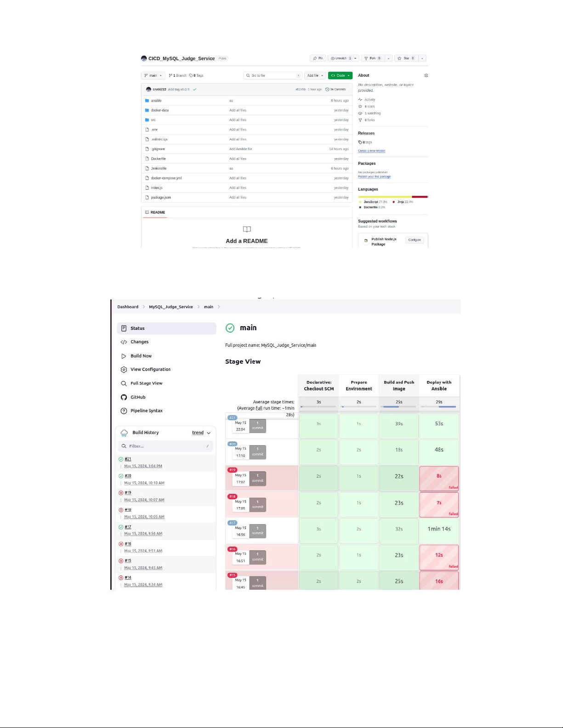Click the About settings gear icon
Screen dimensions: 563x728
(426, 75)
